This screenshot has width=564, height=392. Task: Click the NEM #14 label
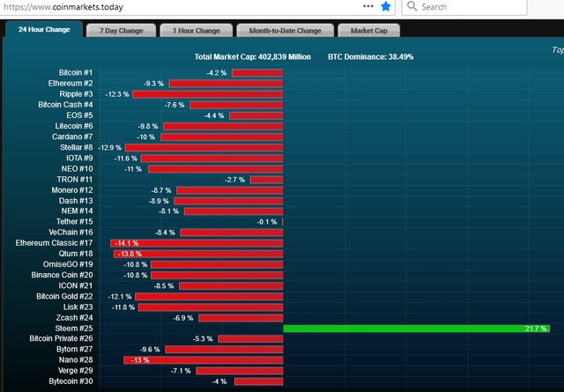[77, 211]
